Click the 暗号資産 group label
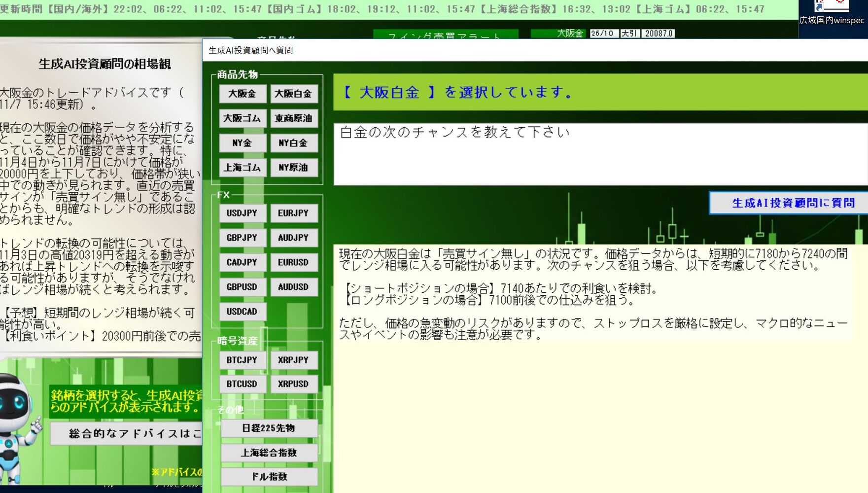Screen dimensions: 868x493 (237, 341)
